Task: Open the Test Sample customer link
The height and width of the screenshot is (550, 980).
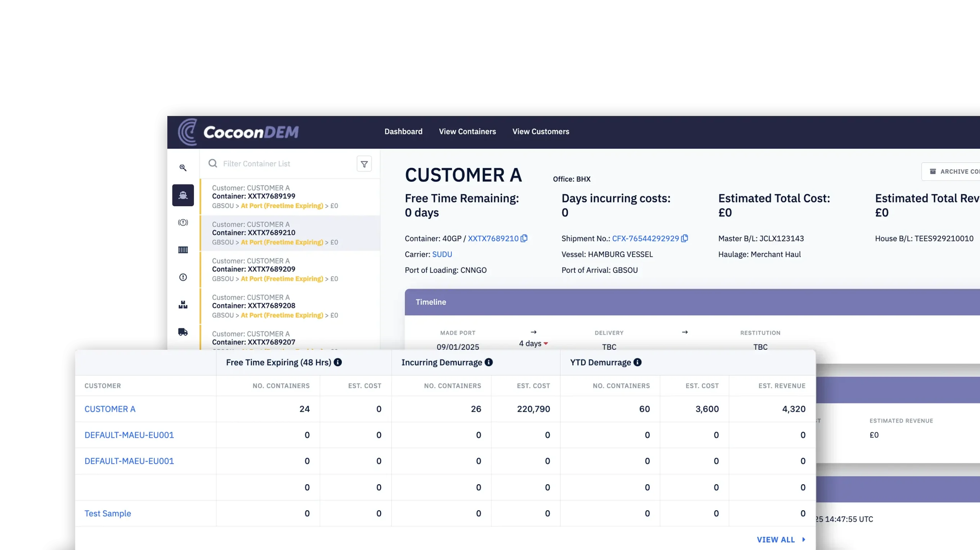Action: tap(108, 513)
